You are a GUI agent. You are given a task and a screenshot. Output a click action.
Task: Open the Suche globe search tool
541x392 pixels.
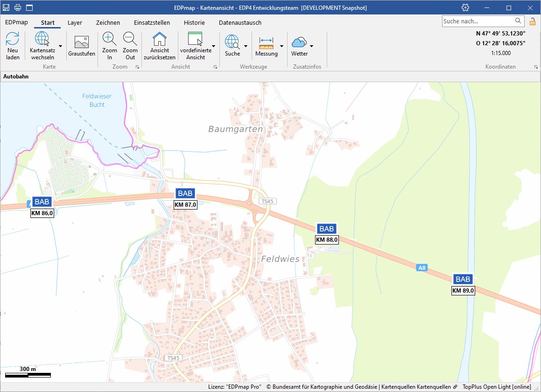click(232, 42)
